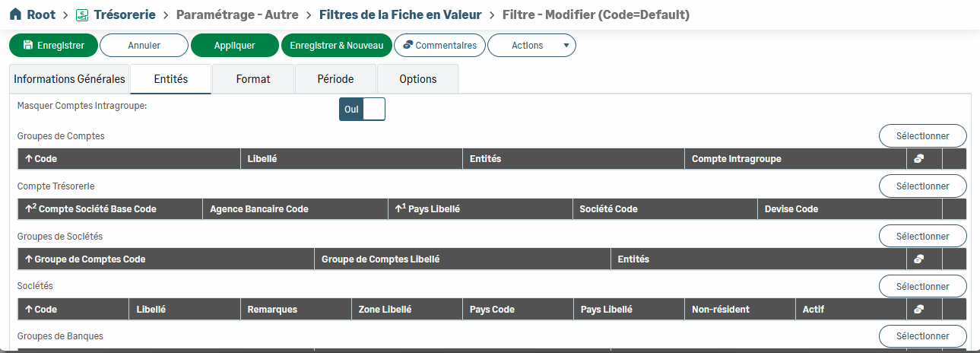
Task: Switch to the Format tab
Action: [x=253, y=79]
